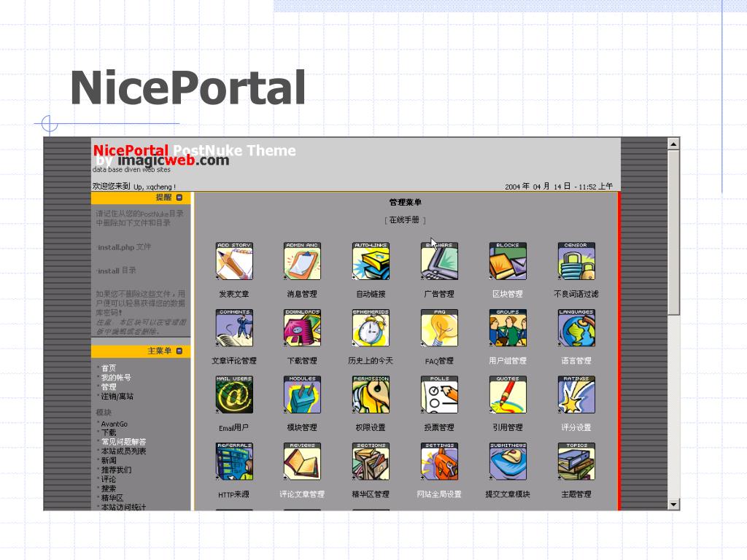The image size is (747, 560).
Task: Click the 下载管理 text label
Action: 302,361
